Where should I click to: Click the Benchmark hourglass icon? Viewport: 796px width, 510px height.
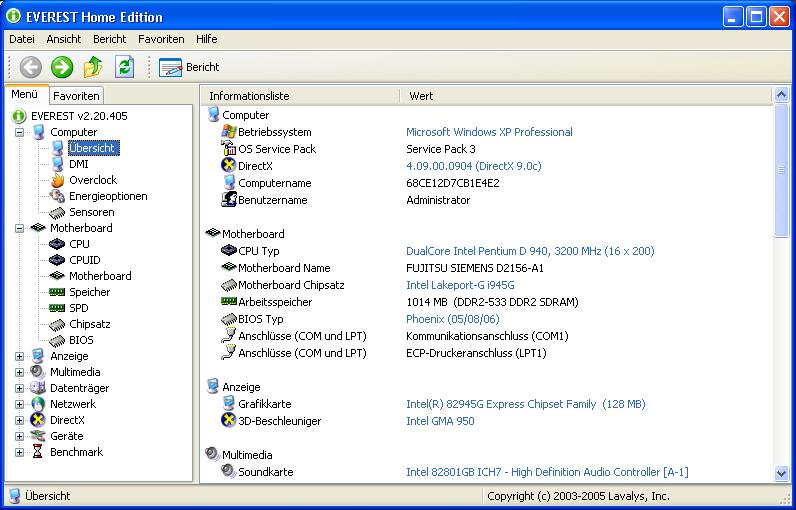pos(38,452)
